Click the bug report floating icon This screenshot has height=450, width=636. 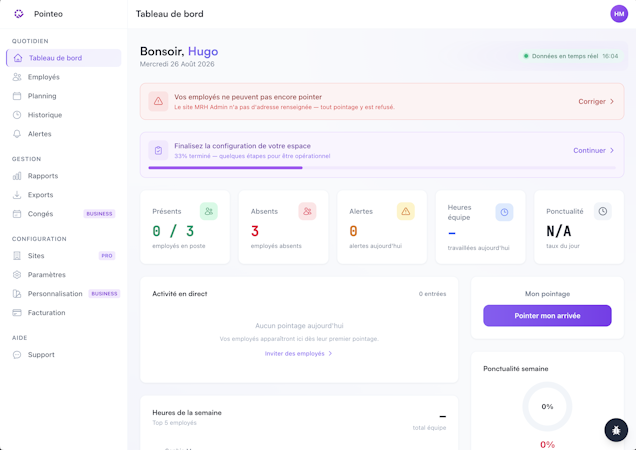click(x=616, y=430)
